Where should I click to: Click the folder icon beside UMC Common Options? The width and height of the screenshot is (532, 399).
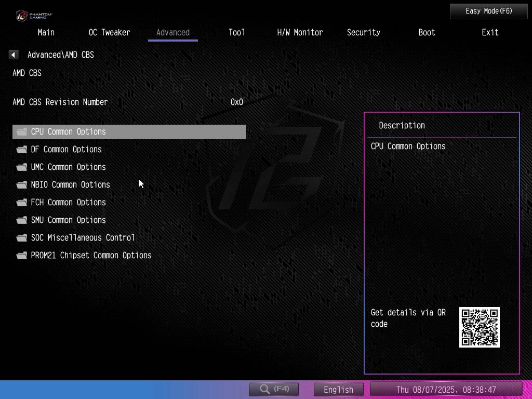pos(21,167)
